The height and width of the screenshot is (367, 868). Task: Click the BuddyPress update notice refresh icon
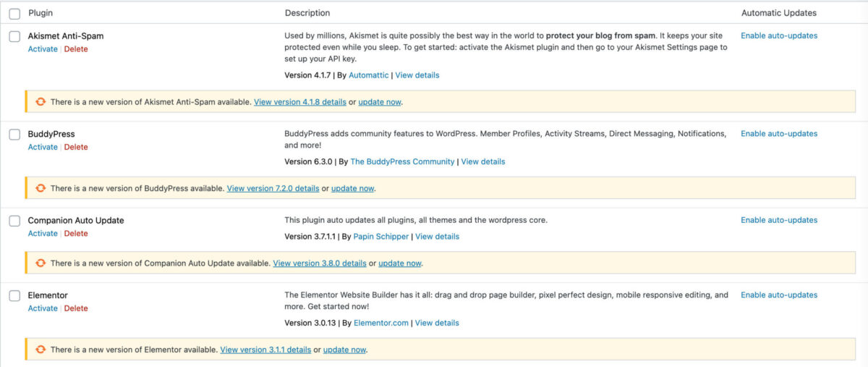(x=41, y=188)
